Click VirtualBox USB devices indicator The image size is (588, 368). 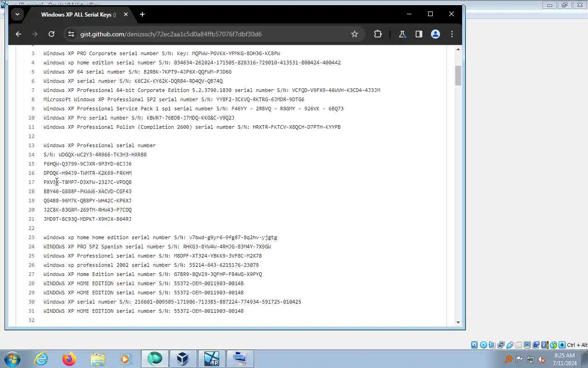point(510,345)
